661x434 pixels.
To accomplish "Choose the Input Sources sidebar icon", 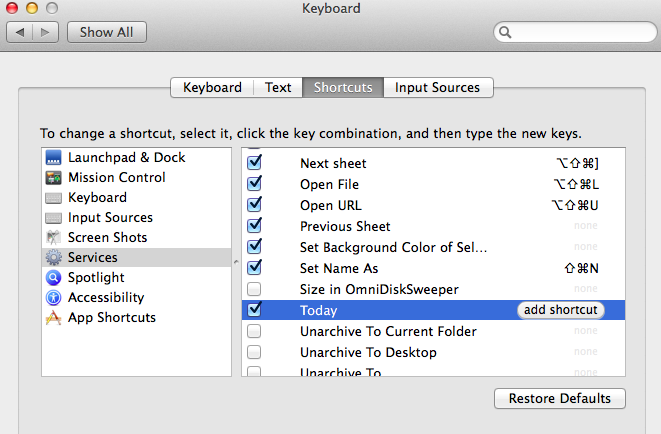I will pos(53,218).
